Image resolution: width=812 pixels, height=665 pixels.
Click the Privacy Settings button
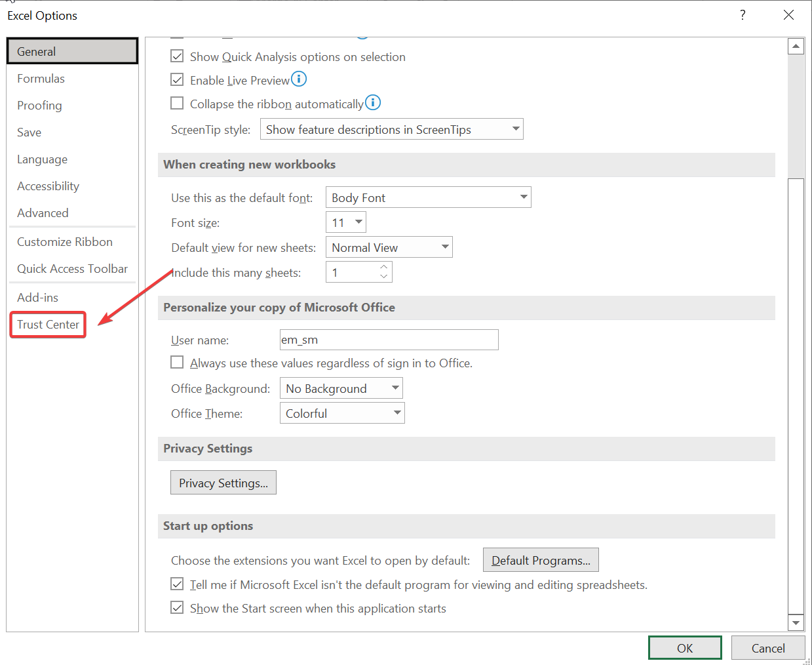223,483
